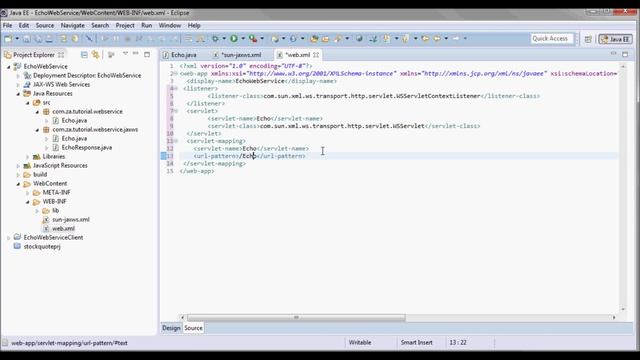Click the Resume debug icon
640x360 pixels.
104,39
